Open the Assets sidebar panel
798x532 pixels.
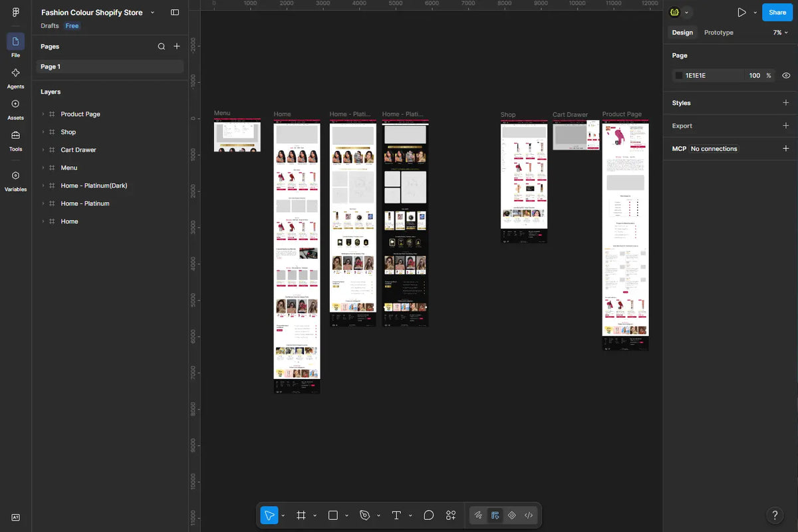point(15,109)
